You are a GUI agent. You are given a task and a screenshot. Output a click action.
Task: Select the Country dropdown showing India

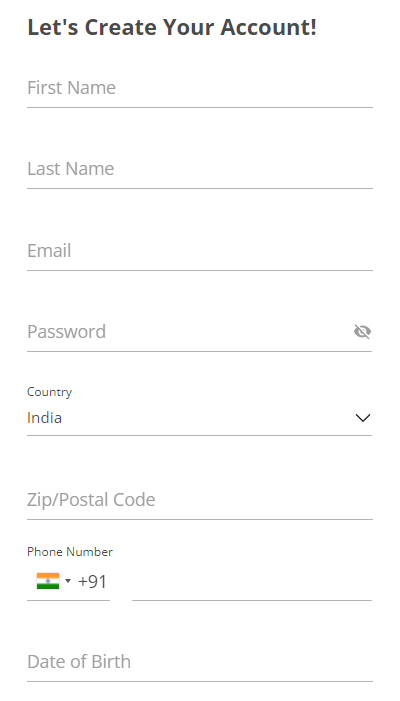[199, 418]
